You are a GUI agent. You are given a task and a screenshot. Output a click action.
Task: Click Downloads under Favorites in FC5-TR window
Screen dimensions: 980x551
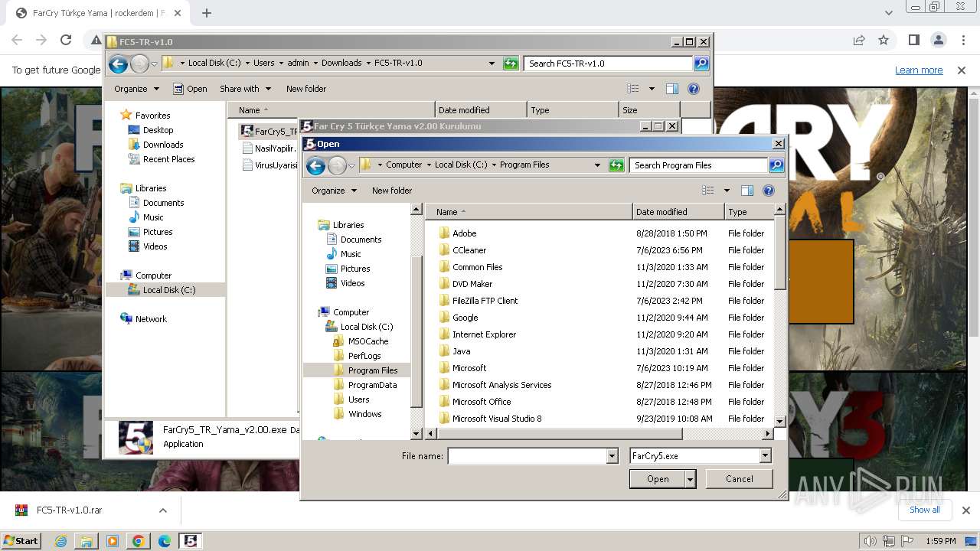(163, 145)
